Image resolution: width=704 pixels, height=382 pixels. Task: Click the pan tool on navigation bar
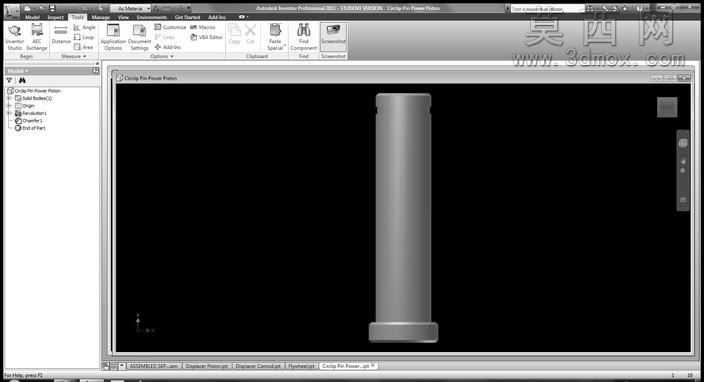tap(683, 162)
